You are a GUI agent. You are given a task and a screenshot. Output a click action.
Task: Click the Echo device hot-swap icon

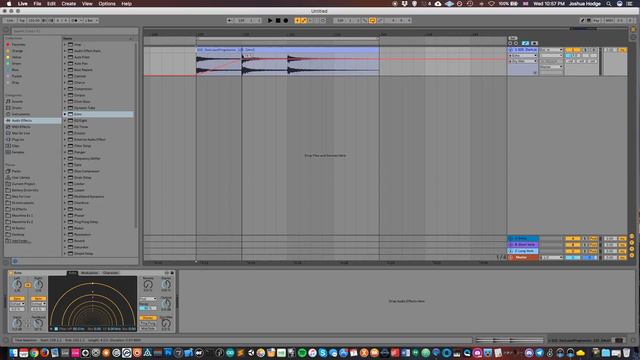(167, 273)
